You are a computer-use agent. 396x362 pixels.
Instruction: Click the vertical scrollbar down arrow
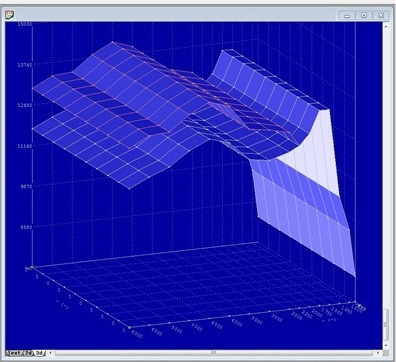[386, 346]
